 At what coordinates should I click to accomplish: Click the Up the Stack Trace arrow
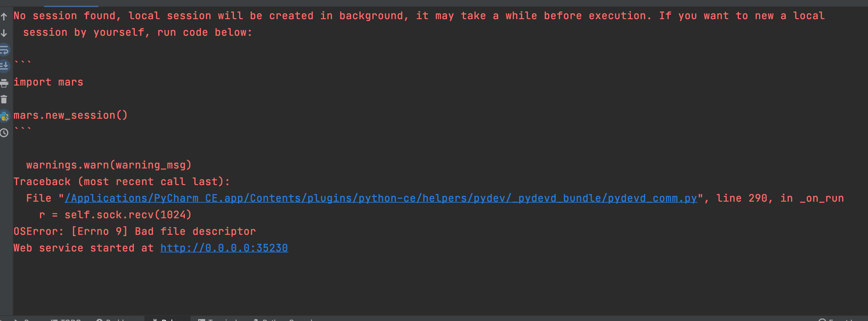(4, 17)
